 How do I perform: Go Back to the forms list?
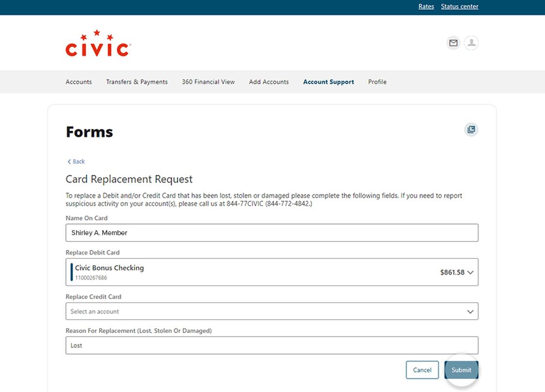(76, 161)
